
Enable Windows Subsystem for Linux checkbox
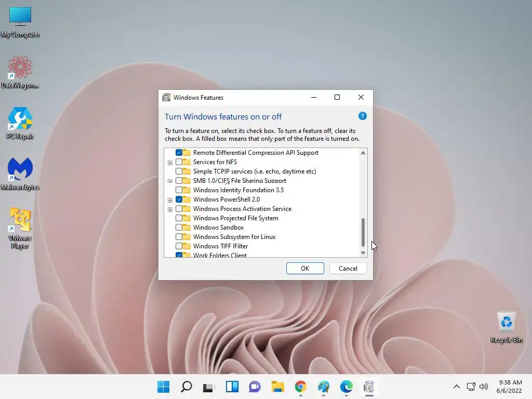click(x=179, y=236)
